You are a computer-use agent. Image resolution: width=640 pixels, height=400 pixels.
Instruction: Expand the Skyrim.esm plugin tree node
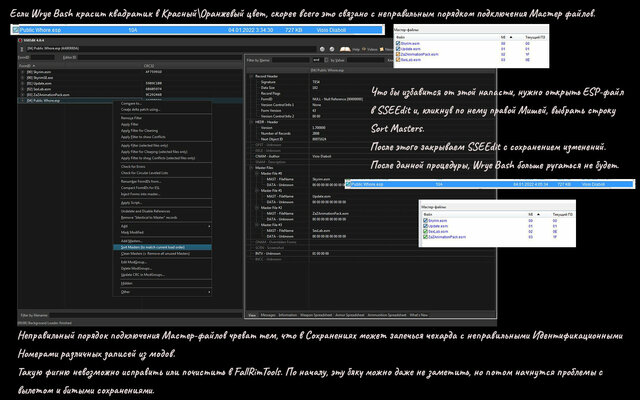(22, 73)
